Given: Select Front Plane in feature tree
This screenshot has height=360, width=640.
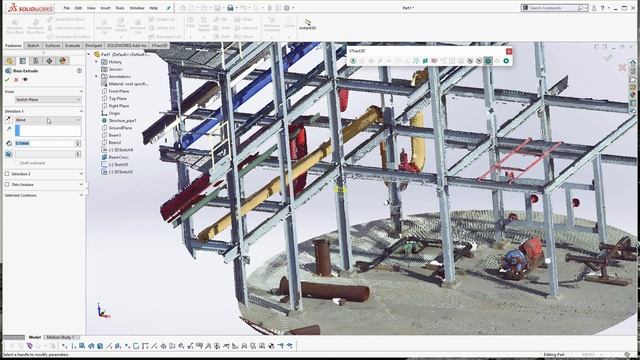Looking at the screenshot, I should 119,91.
